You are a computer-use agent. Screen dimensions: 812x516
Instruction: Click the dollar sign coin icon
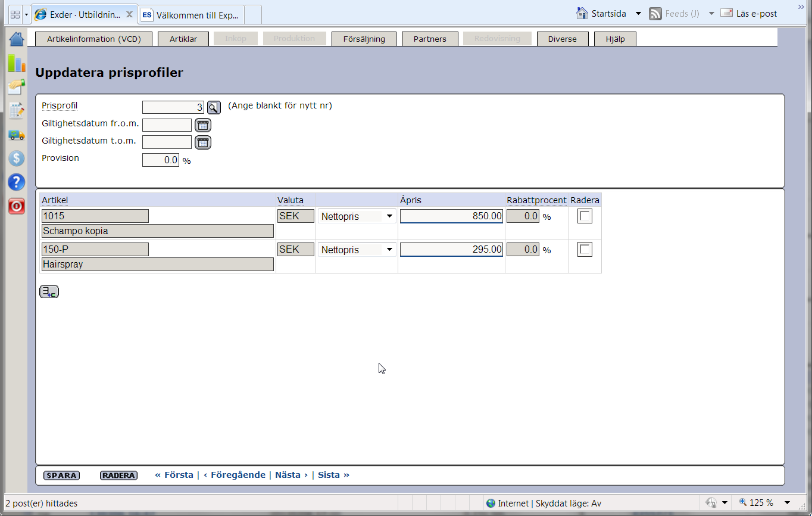tap(17, 158)
